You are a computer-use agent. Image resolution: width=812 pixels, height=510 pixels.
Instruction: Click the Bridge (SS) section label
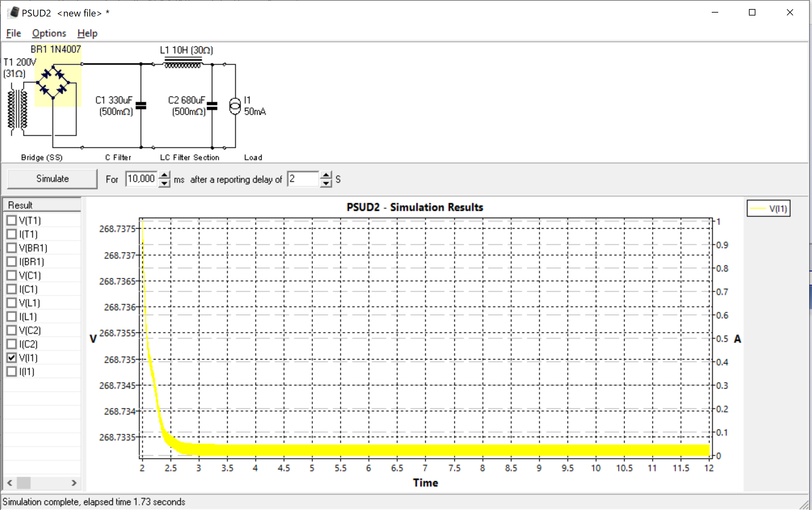(x=41, y=157)
